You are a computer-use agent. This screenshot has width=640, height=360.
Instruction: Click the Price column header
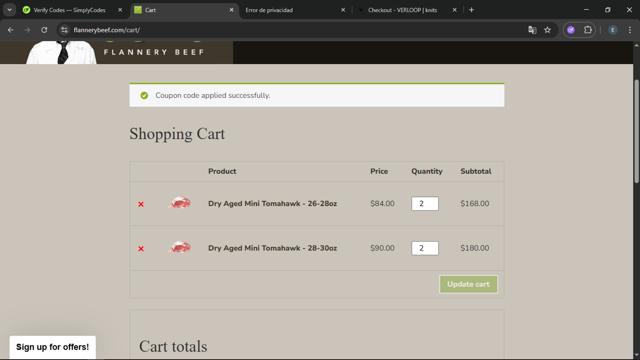pyautogui.click(x=379, y=171)
